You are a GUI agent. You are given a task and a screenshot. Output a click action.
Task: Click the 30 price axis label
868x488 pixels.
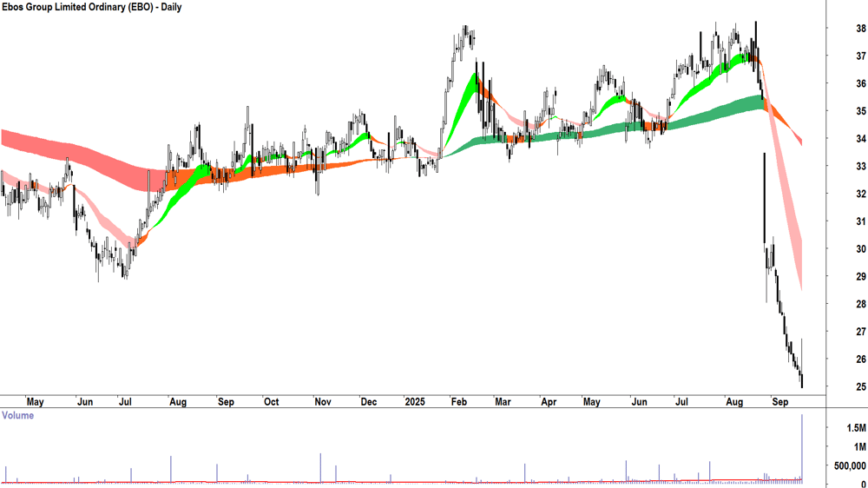pyautogui.click(x=861, y=249)
